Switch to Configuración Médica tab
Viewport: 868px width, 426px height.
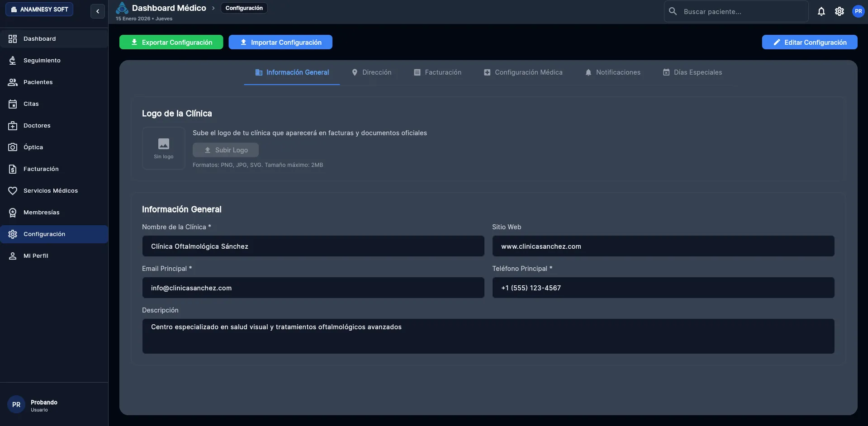(523, 72)
